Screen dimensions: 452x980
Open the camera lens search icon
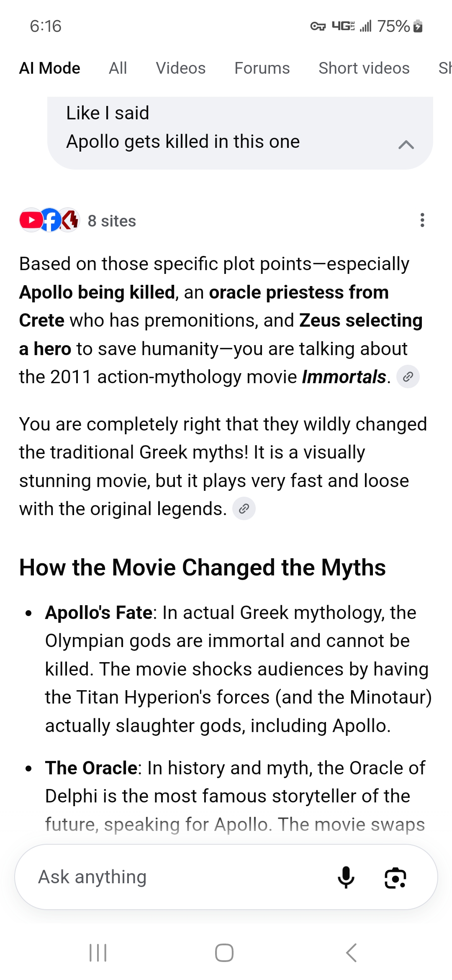click(x=395, y=877)
